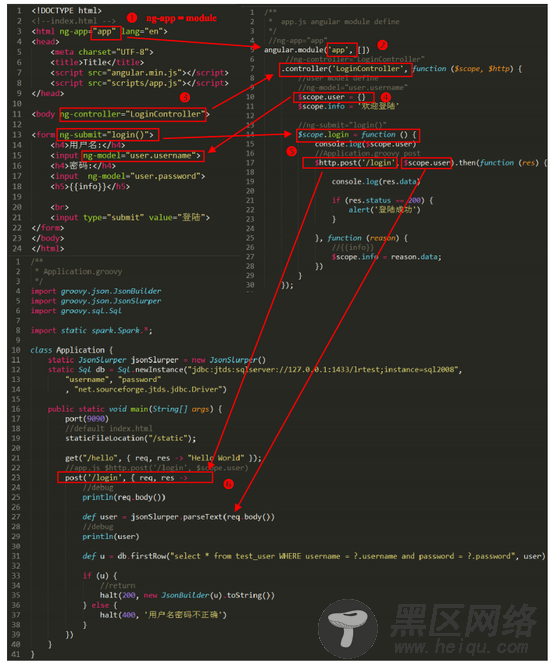This screenshot has width=550, height=664.
Task: Click the def u = db.firstRow query line
Action: (314, 556)
